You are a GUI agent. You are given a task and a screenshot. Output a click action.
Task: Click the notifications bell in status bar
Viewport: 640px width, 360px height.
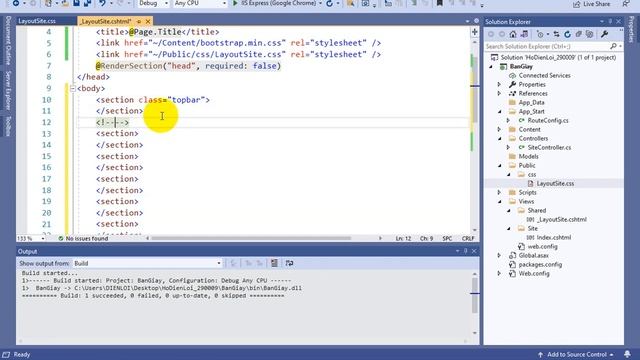click(x=627, y=354)
